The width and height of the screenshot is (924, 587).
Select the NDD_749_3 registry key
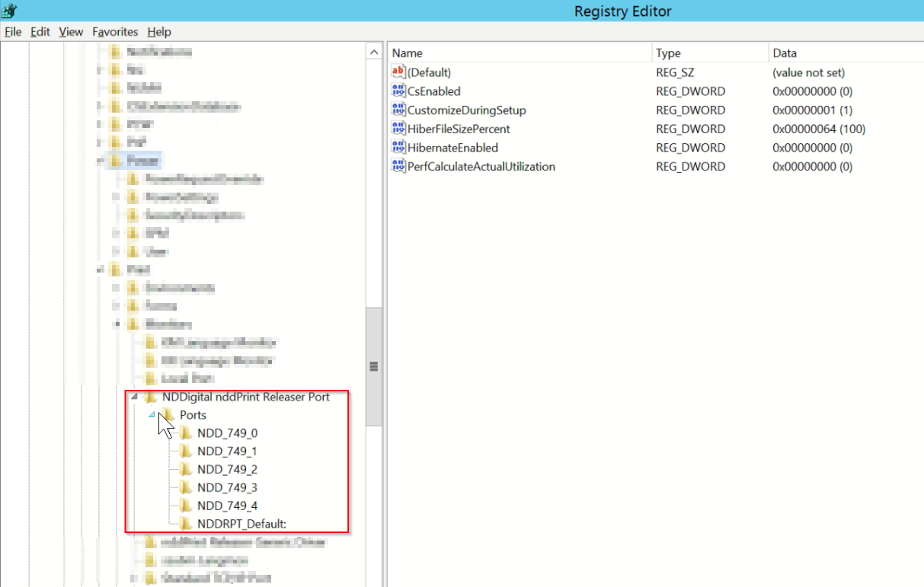coord(227,487)
